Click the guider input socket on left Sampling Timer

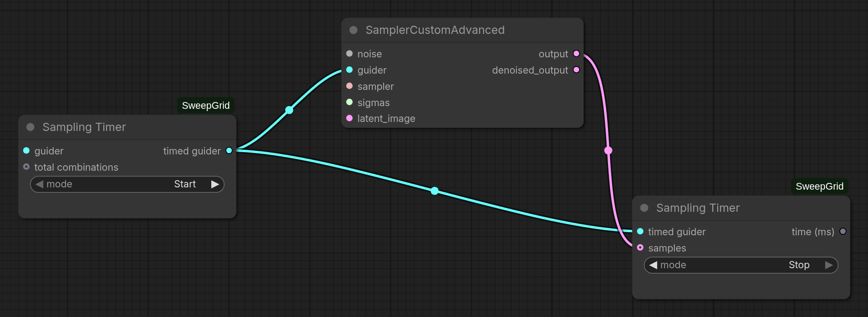click(26, 150)
